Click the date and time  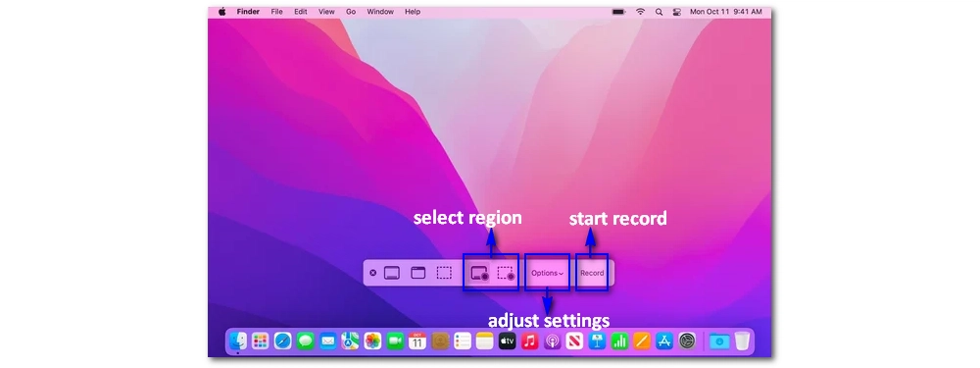tap(725, 11)
